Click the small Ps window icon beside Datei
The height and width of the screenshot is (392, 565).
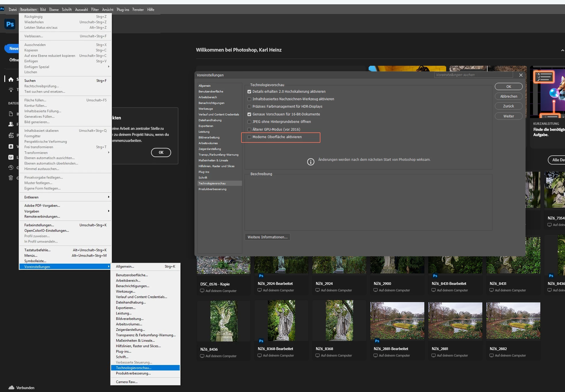(x=2, y=9)
